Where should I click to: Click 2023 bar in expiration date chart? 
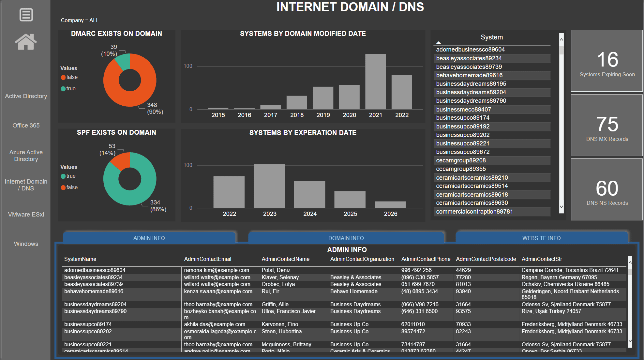[x=269, y=186]
